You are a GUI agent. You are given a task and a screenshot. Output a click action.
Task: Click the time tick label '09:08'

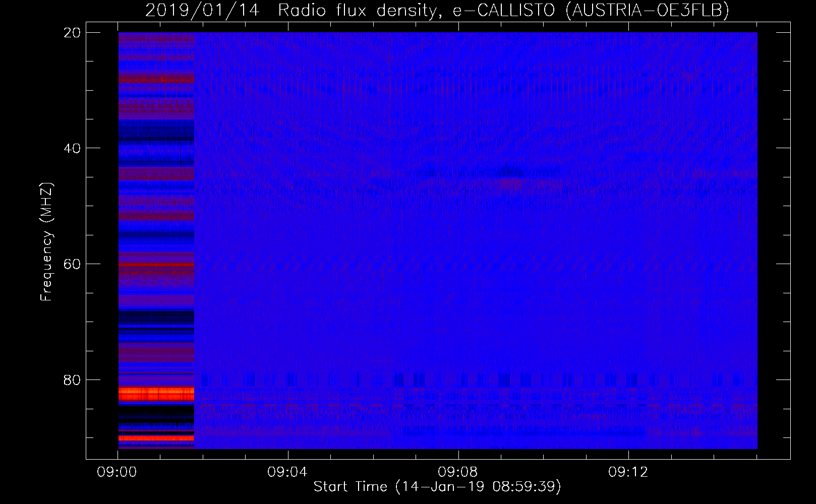point(458,472)
